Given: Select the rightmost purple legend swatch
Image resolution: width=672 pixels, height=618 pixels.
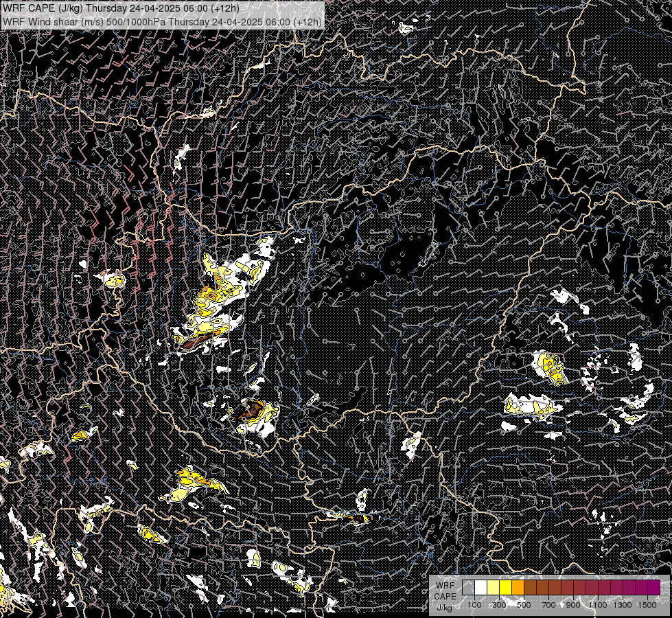Looking at the screenshot, I should click(654, 587).
